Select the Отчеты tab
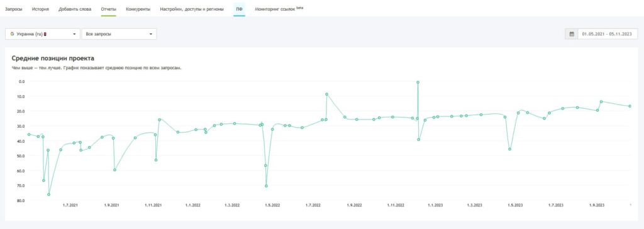644x229 pixels. point(108,9)
